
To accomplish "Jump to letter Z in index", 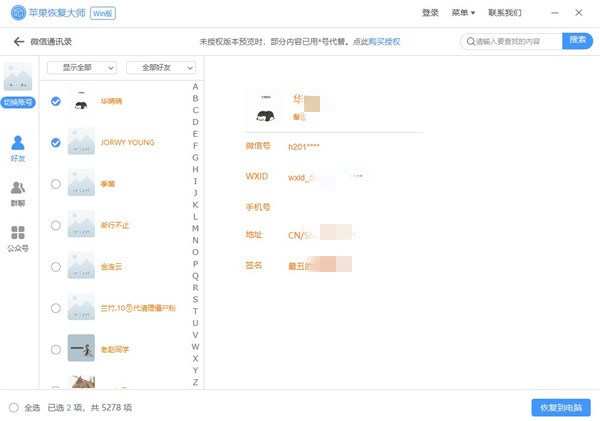I will 195,382.
